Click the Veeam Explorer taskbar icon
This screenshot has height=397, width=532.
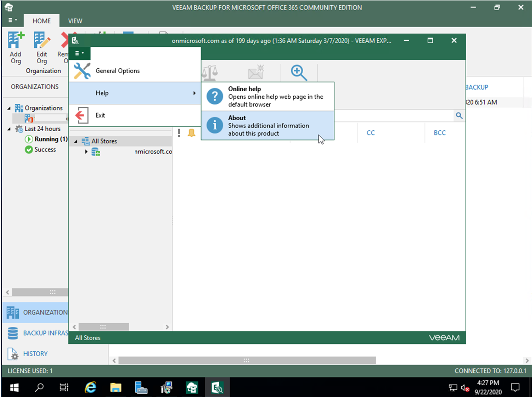tap(217, 388)
